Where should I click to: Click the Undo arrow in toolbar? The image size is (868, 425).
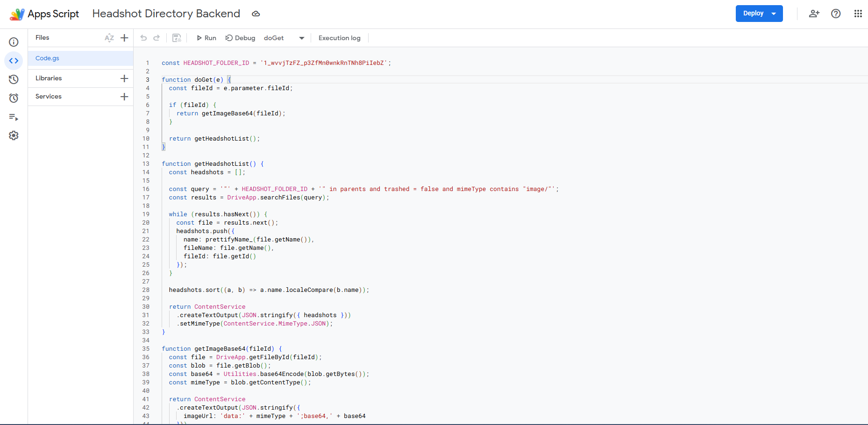tap(143, 38)
